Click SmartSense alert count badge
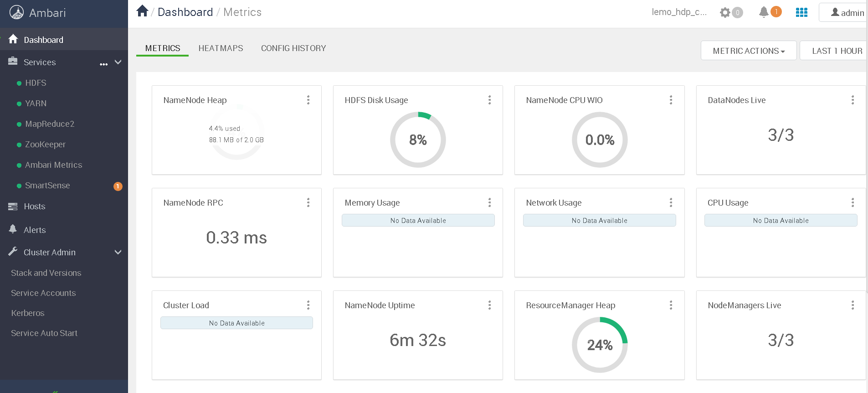 tap(118, 186)
